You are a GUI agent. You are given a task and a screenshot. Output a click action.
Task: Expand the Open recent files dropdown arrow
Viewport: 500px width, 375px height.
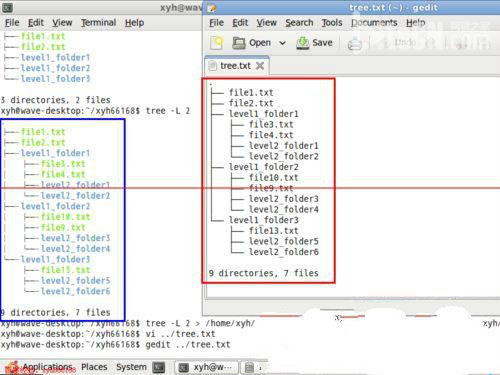[x=282, y=43]
